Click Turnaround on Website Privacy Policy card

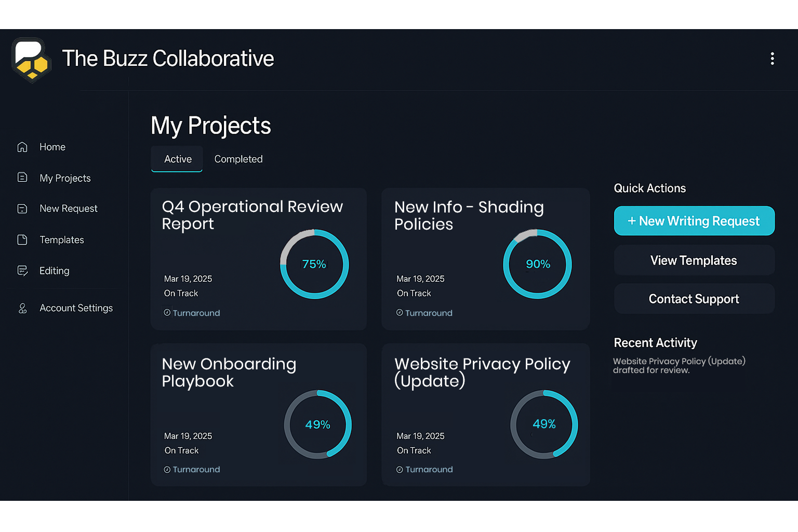(398, 469)
